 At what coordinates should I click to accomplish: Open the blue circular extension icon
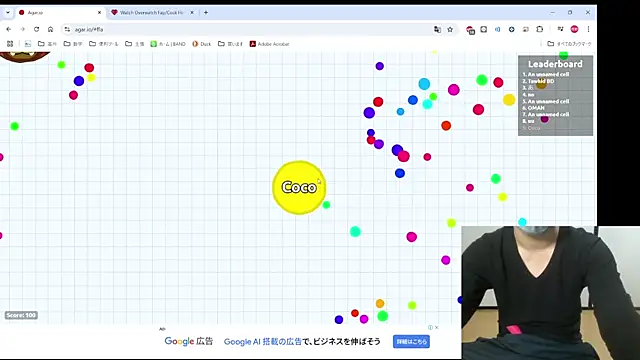tap(511, 29)
